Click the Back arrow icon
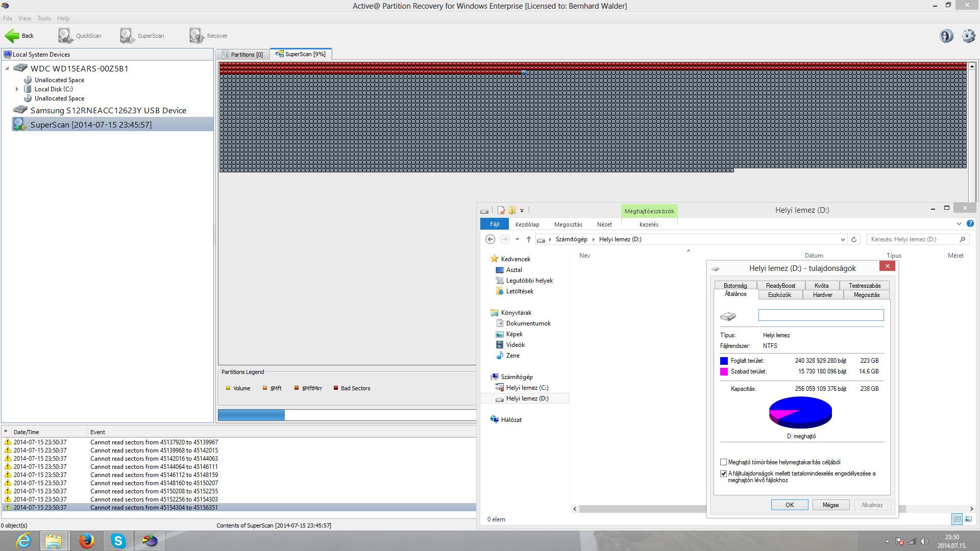Image resolution: width=980 pixels, height=551 pixels. (12, 36)
